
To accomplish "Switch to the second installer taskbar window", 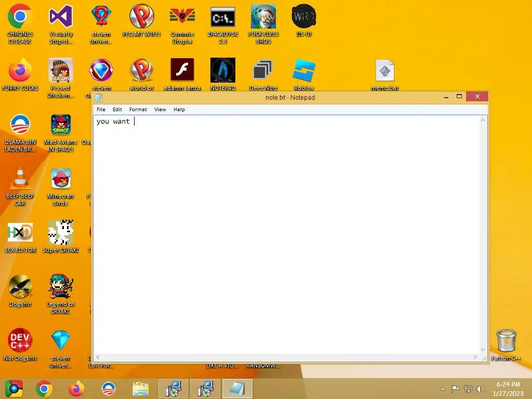I will 205,389.
